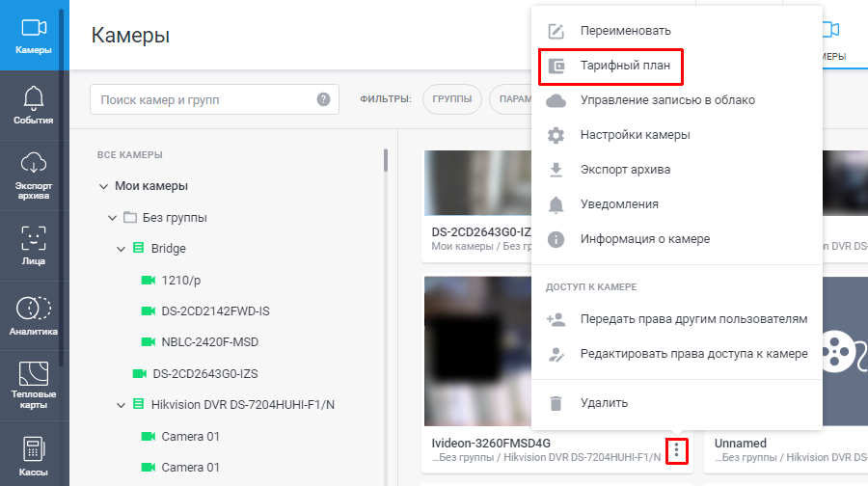Select DS-2CD2142FWD-IS in the tree
This screenshot has height=486, width=868.
215,311
